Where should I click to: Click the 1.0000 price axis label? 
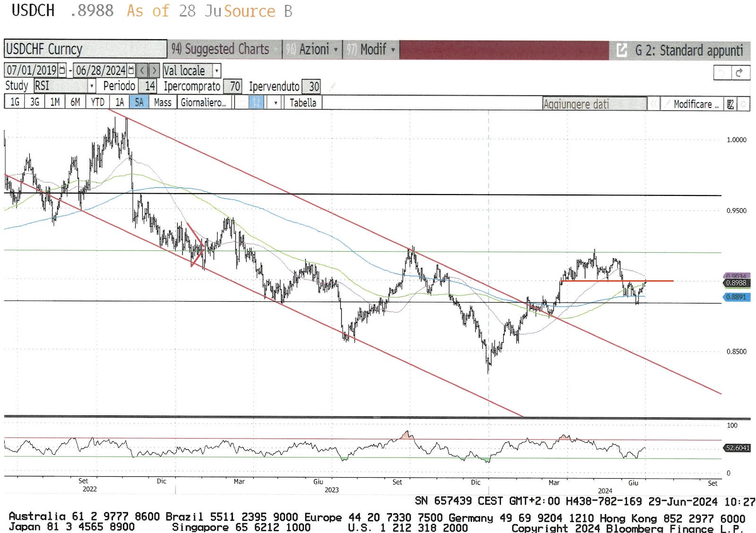tap(737, 140)
